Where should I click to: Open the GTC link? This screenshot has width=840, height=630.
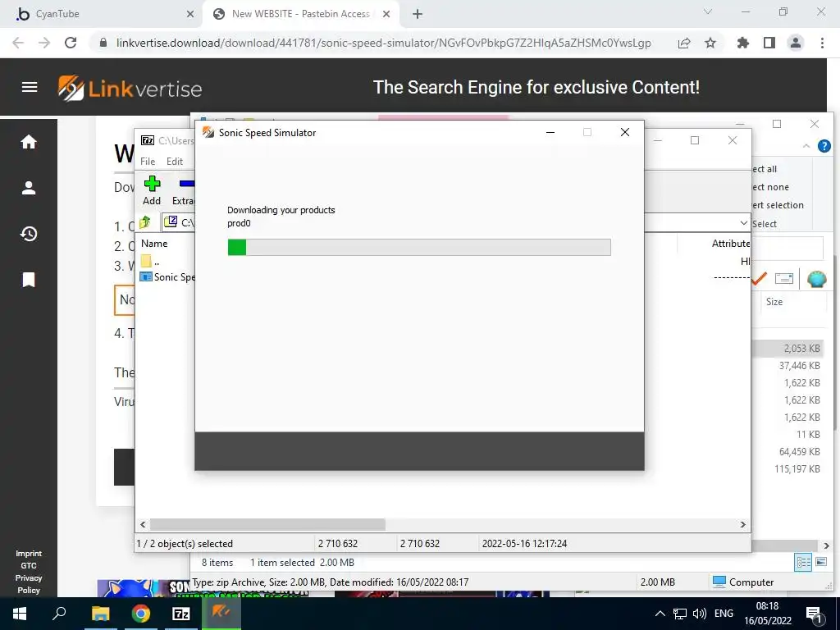click(29, 566)
